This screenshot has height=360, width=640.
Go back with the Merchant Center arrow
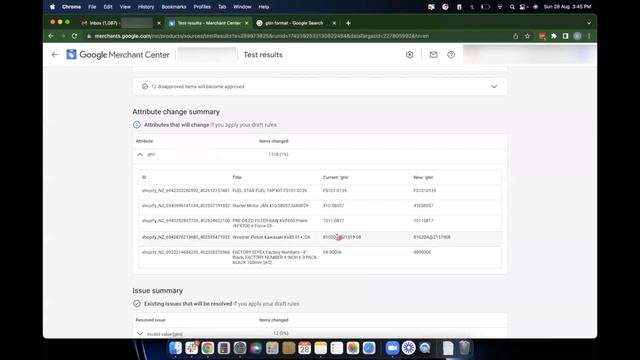54,55
